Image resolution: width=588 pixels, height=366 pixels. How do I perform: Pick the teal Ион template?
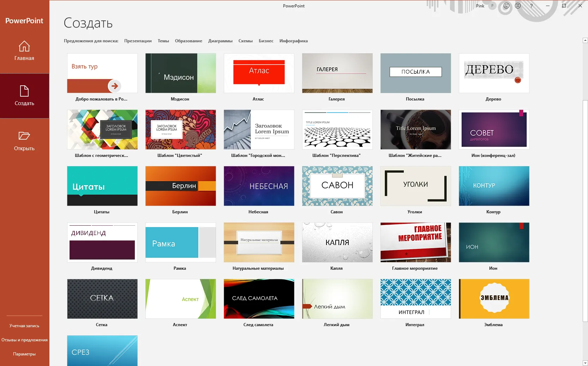pyautogui.click(x=494, y=243)
